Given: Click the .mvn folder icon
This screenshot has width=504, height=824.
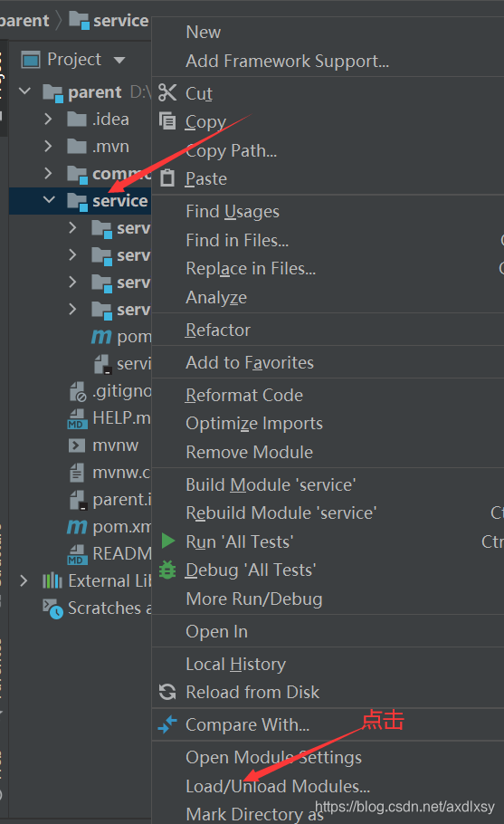Looking at the screenshot, I should pos(77,146).
